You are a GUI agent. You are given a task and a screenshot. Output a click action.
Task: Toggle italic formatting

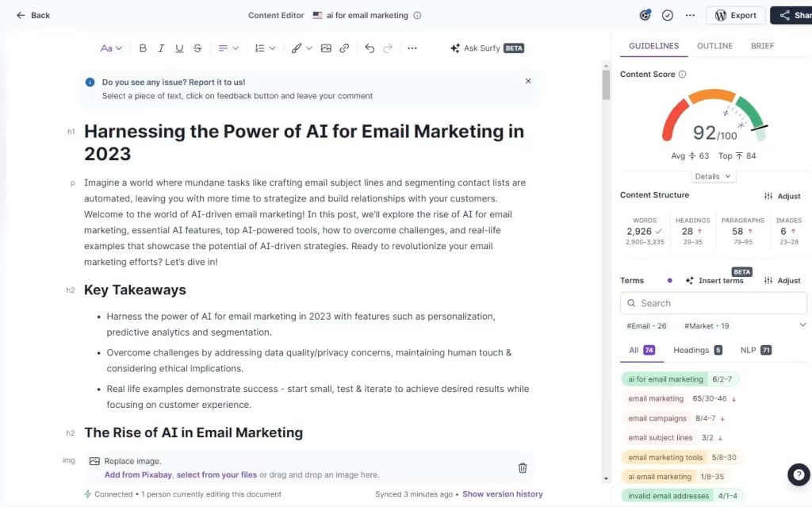click(161, 48)
